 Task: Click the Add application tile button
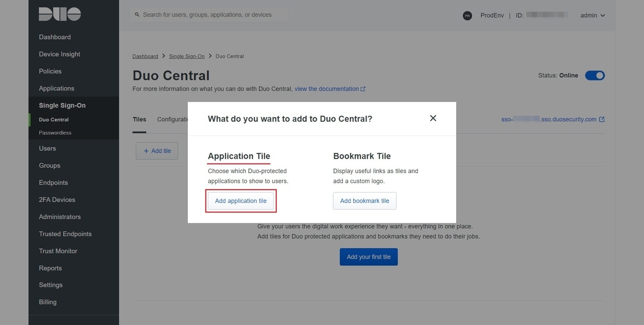tap(241, 201)
